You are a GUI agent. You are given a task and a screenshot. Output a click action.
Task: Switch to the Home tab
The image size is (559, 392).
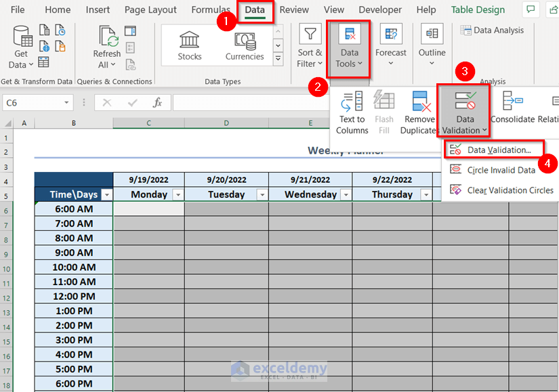coord(58,9)
